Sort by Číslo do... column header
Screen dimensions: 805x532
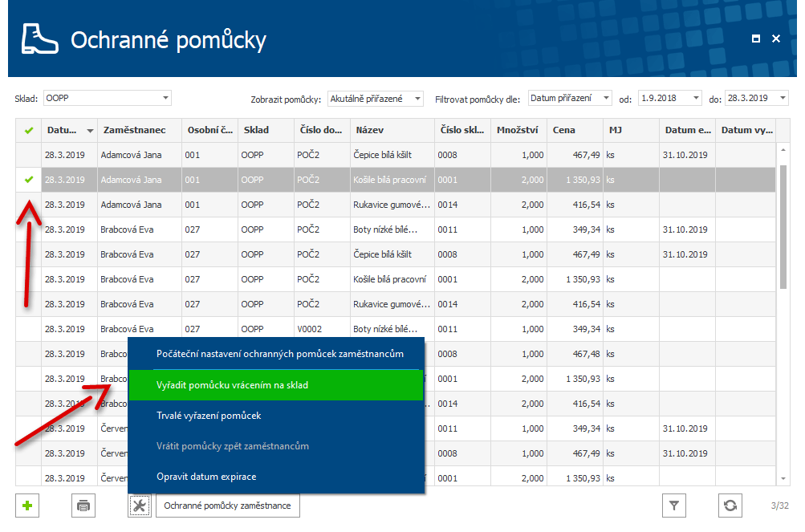point(322,131)
